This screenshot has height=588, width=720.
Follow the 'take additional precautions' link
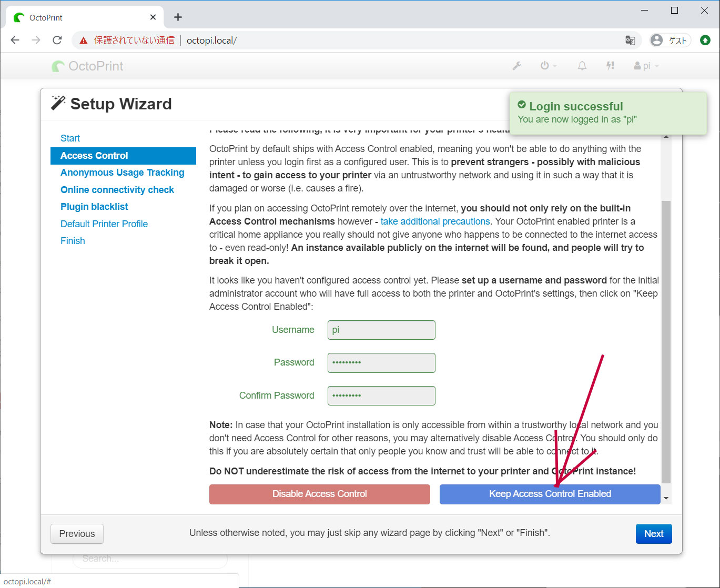[x=435, y=221]
